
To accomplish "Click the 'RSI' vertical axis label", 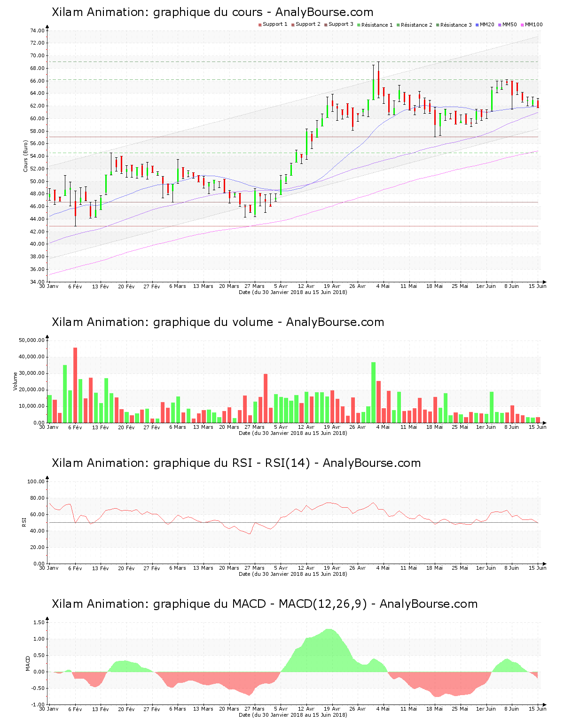I will pyautogui.click(x=24, y=522).
